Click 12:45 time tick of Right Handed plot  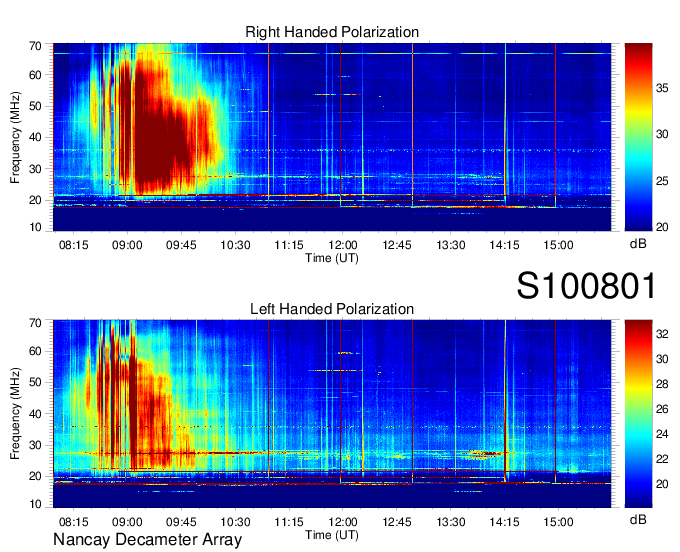coord(396,245)
